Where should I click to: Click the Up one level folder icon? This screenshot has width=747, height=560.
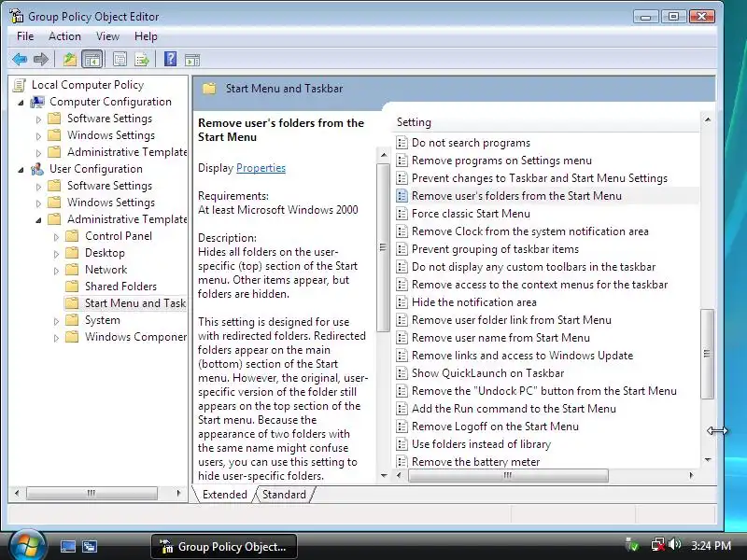[70, 60]
